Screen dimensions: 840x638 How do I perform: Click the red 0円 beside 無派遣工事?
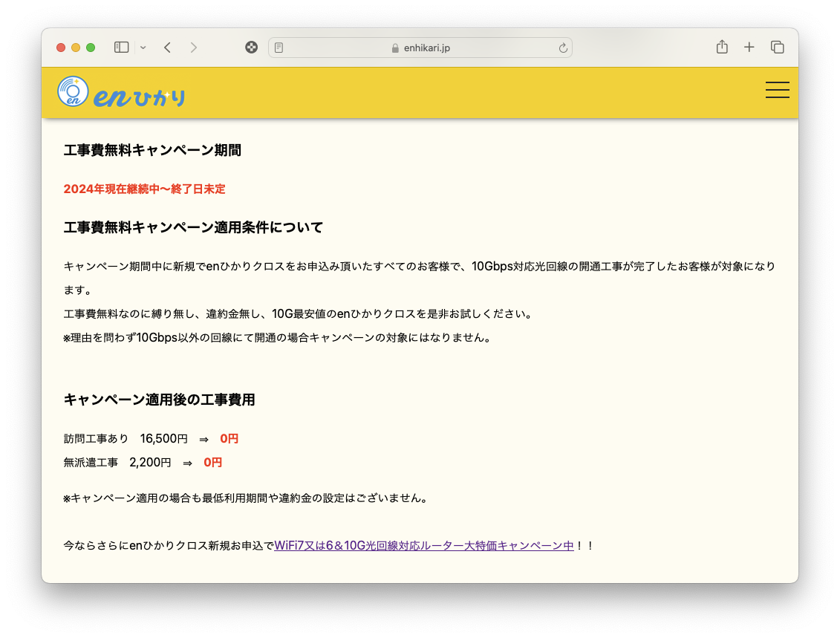click(212, 462)
